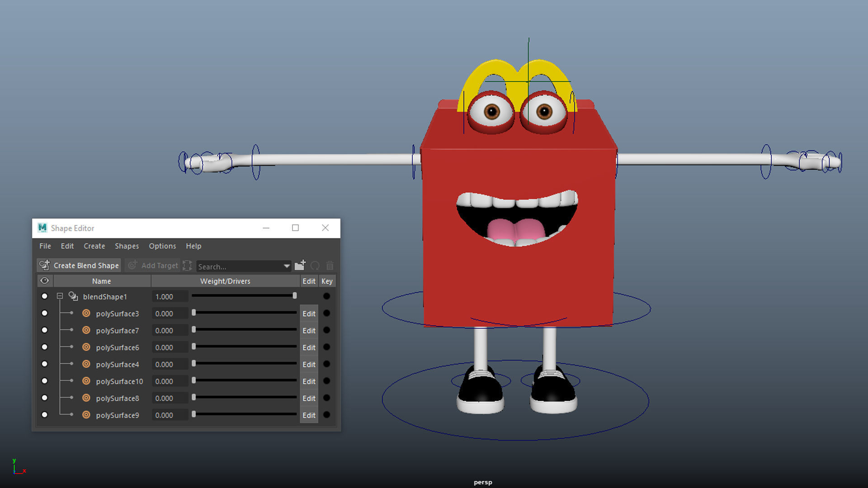Click the polySurface7 target shape icon

coord(86,330)
